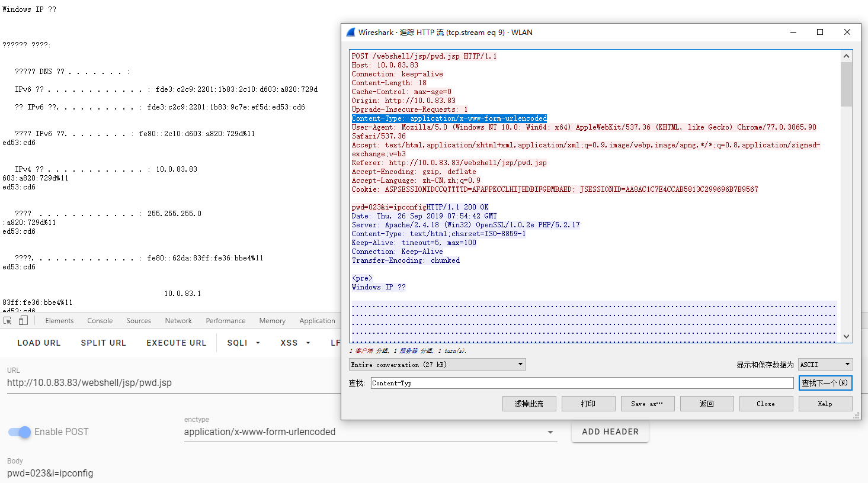Click LOAD URL in HackBar
The image size is (868, 483).
click(39, 343)
